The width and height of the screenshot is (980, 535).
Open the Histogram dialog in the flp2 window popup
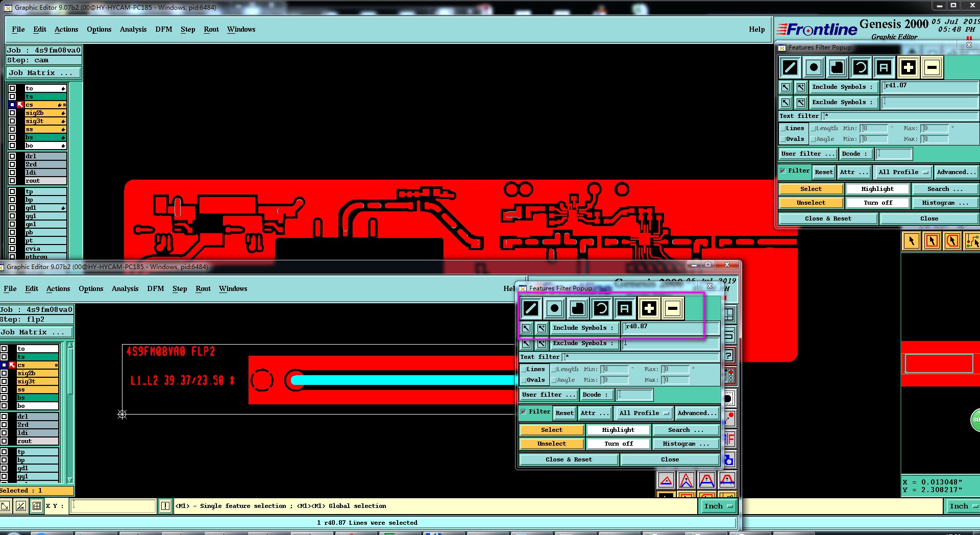click(x=686, y=444)
